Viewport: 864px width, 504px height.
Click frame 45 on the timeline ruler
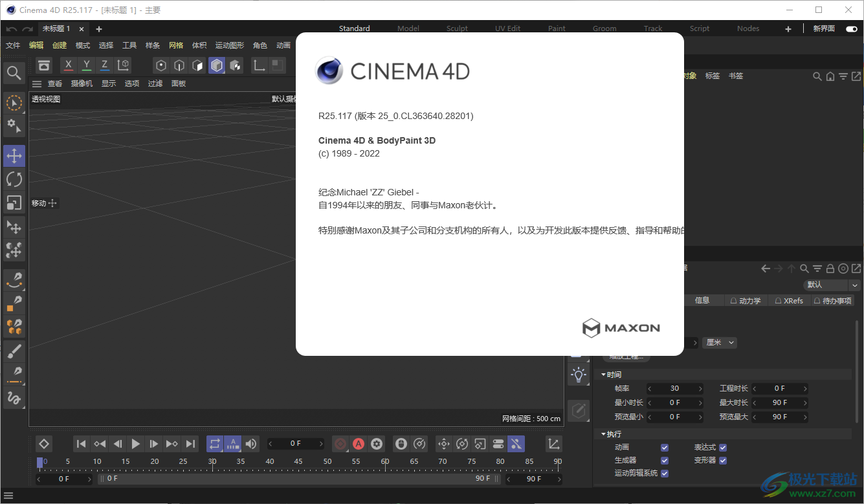(x=298, y=461)
